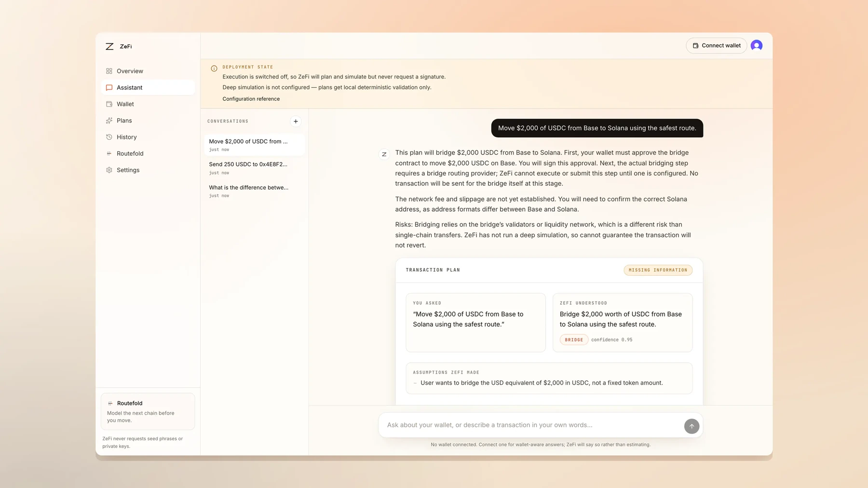Click the deployment state info icon
The image size is (868, 488).
[214, 68]
